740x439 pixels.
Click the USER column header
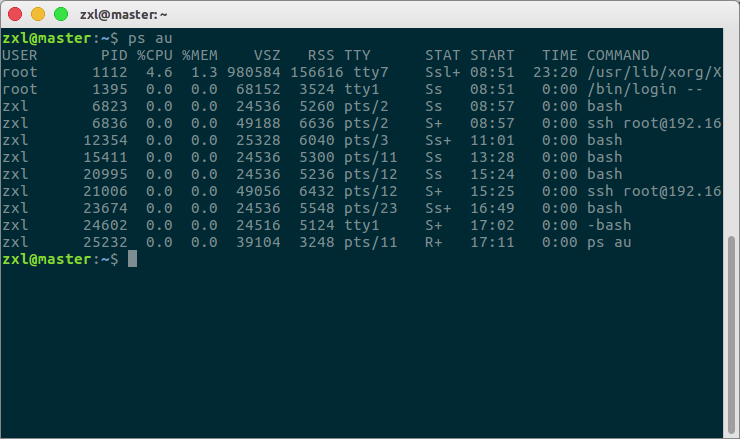coord(19,55)
